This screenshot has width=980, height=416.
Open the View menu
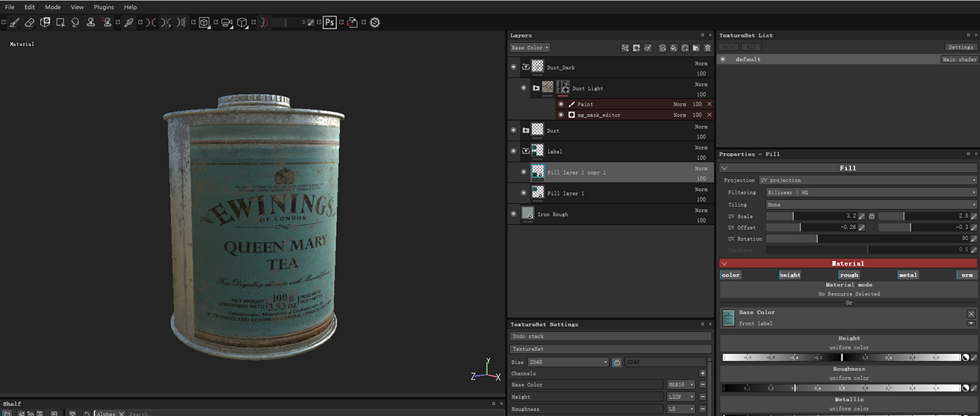(x=77, y=7)
